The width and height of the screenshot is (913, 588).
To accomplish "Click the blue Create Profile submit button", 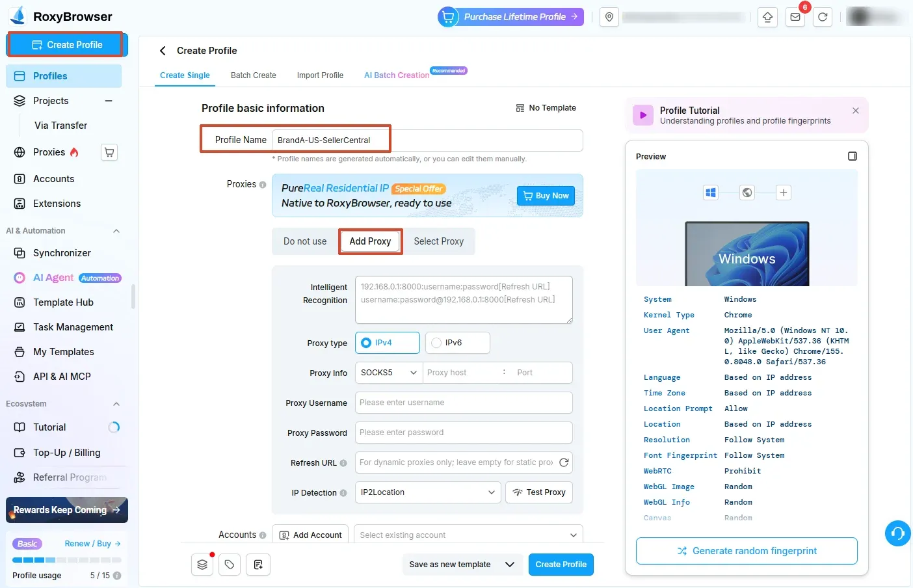I will pos(561,565).
